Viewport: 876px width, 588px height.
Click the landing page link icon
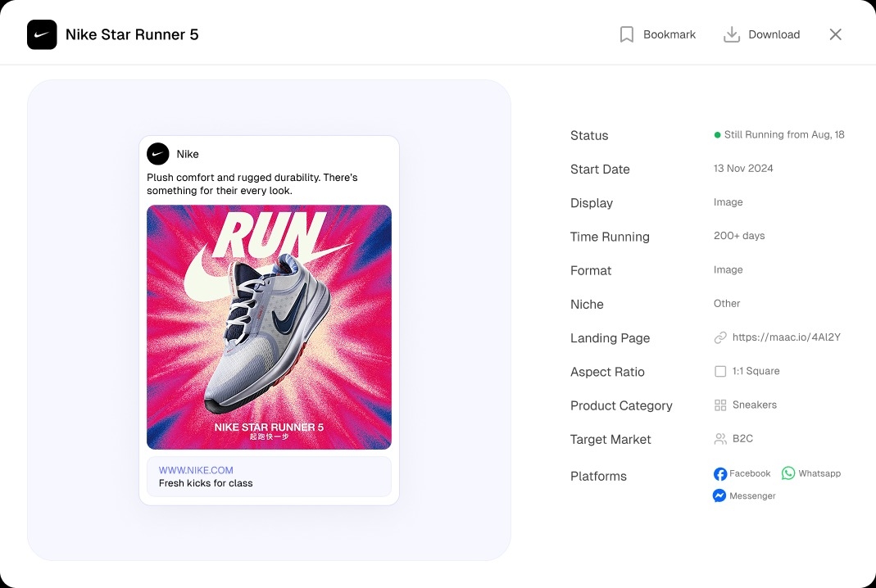[720, 337]
